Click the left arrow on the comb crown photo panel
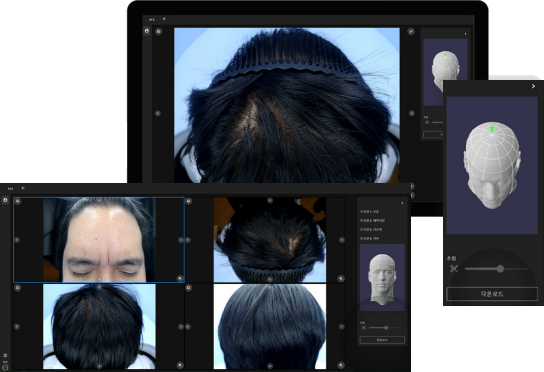544x372 pixels. 188,240
